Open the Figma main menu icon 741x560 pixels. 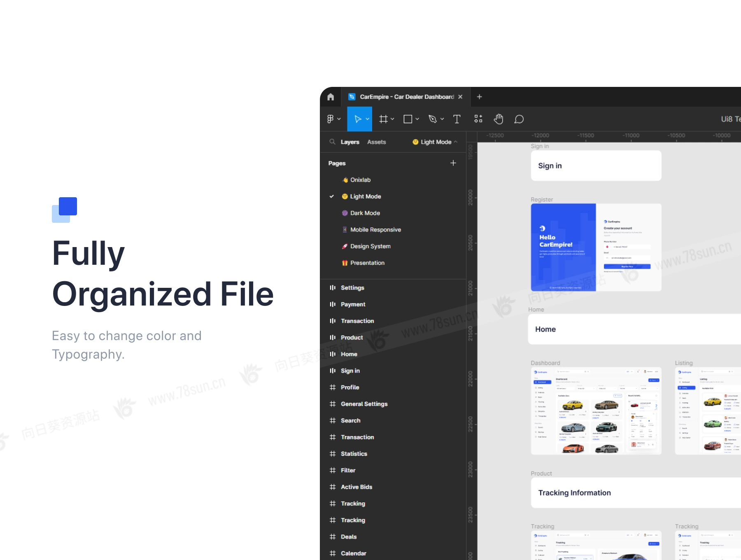(330, 119)
